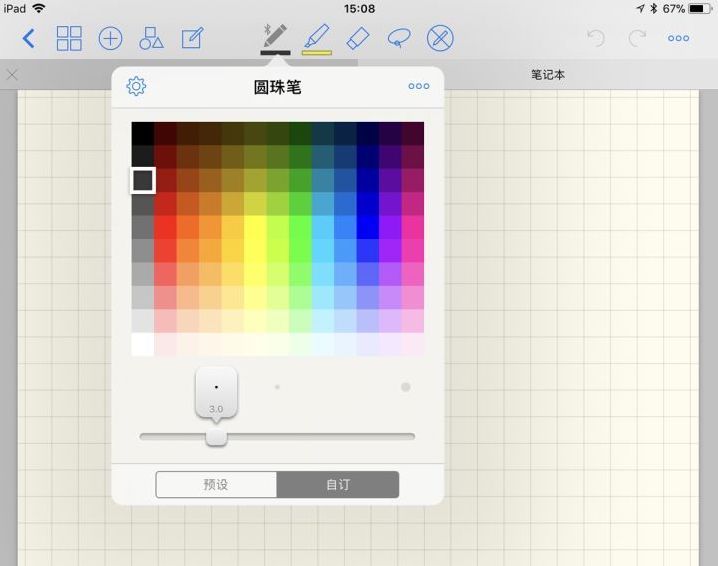The width and height of the screenshot is (718, 566).
Task: Open the toolbar more options menu
Action: 678,38
